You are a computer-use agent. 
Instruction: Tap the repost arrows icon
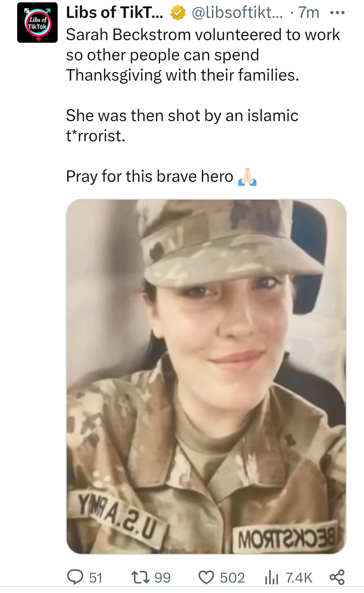point(141,577)
